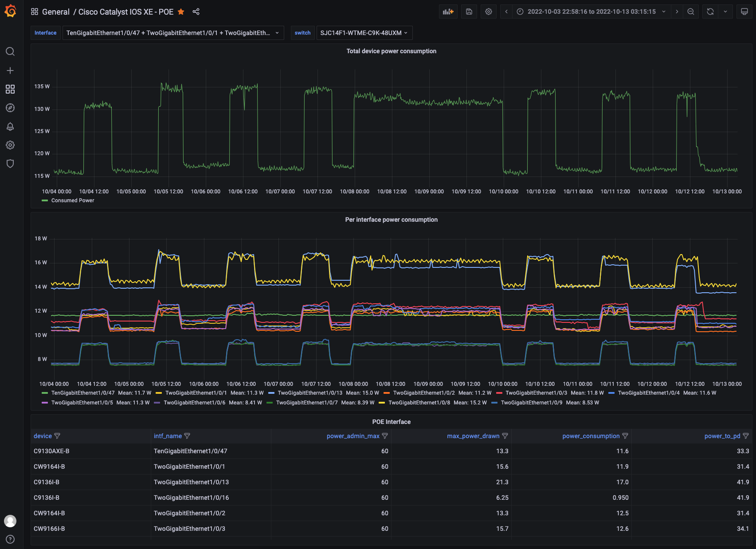The image size is (756, 549).
Task: Toggle TwoGigabitEthernet1/0/2 legend series
Action: tap(424, 393)
